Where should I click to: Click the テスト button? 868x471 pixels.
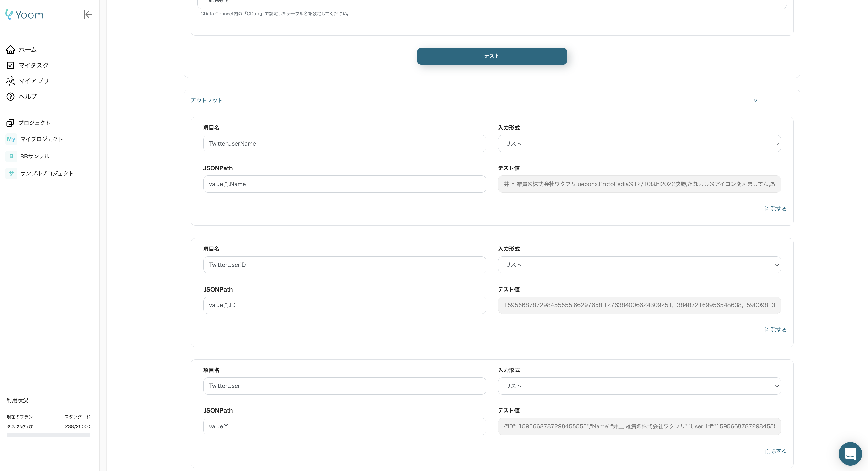[492, 56]
